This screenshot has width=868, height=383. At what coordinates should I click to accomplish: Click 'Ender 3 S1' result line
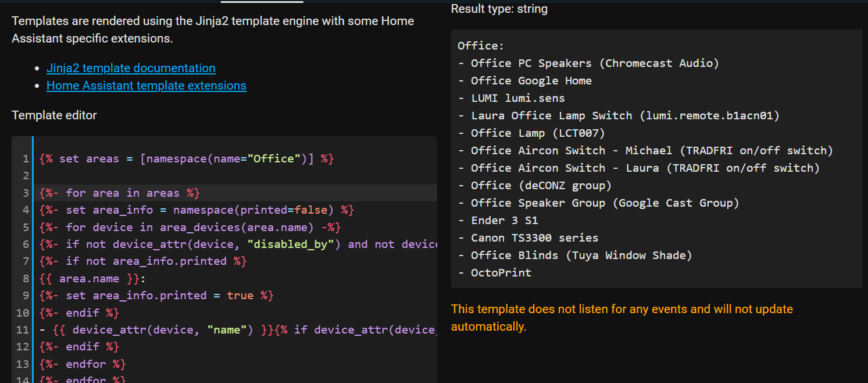[x=498, y=220]
